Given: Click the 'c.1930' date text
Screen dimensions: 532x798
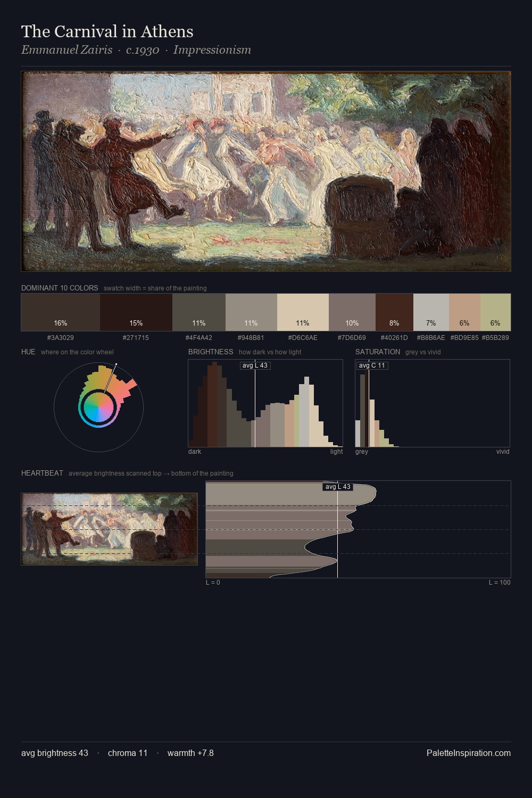Looking at the screenshot, I should click(143, 50).
